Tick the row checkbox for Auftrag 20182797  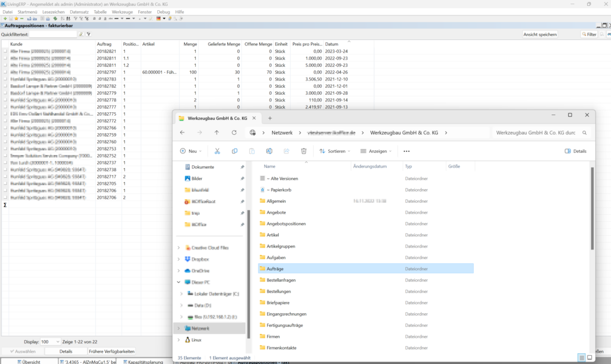pyautogui.click(x=5, y=72)
